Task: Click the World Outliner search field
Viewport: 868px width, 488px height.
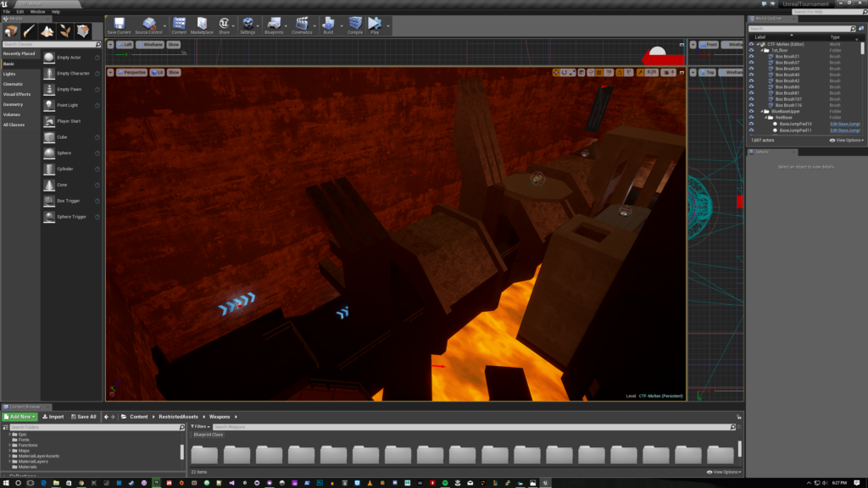Action: click(x=802, y=28)
